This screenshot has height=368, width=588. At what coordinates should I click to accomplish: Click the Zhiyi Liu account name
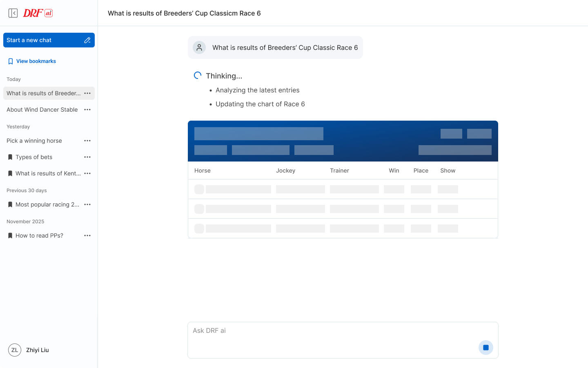[x=38, y=350]
